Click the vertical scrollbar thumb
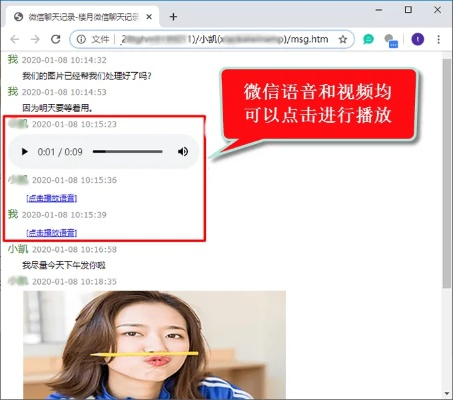The image size is (453, 400). click(x=447, y=173)
